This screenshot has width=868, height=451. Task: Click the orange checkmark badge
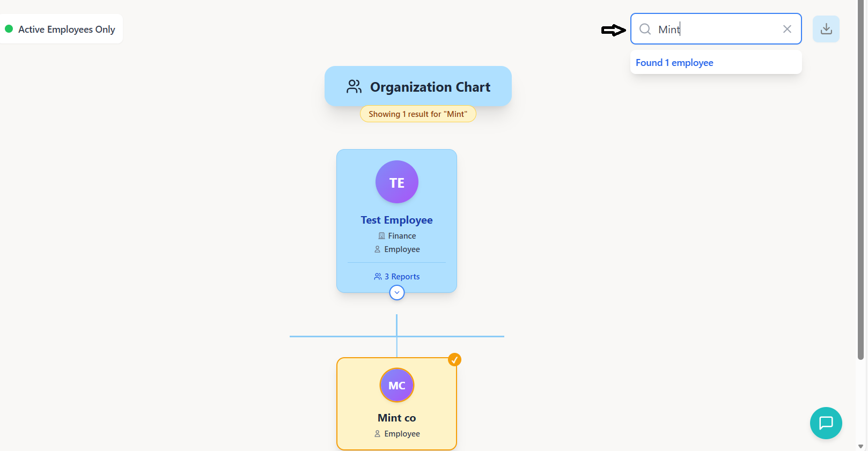[x=454, y=360]
